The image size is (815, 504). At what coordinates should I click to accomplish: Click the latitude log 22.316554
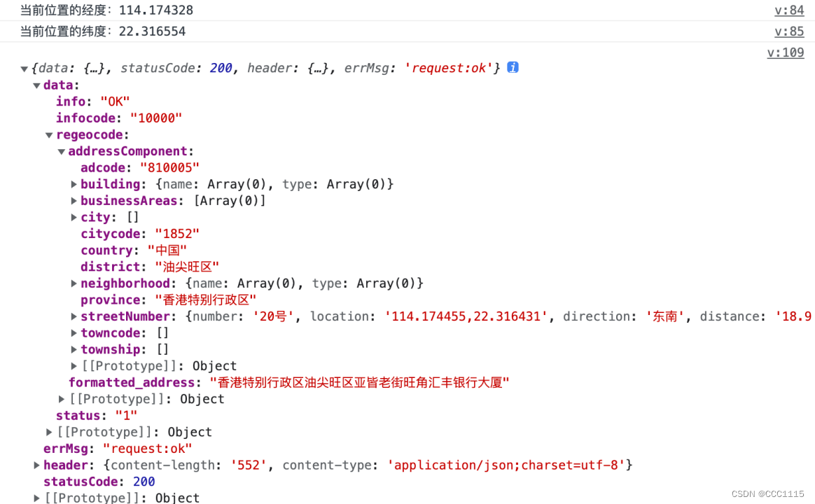(152, 31)
